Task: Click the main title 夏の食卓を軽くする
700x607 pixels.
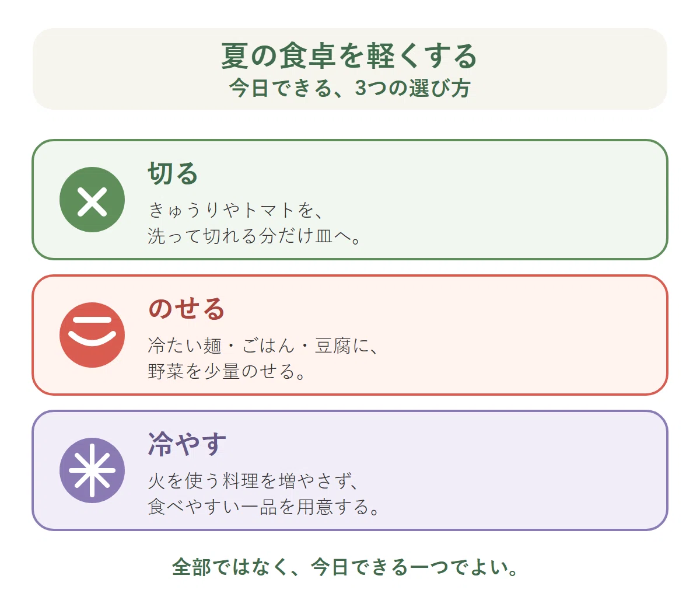Action: click(349, 56)
